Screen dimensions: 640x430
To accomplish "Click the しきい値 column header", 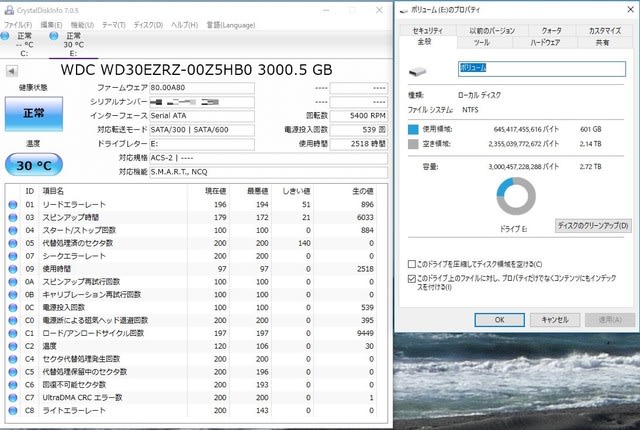I will click(x=296, y=191).
